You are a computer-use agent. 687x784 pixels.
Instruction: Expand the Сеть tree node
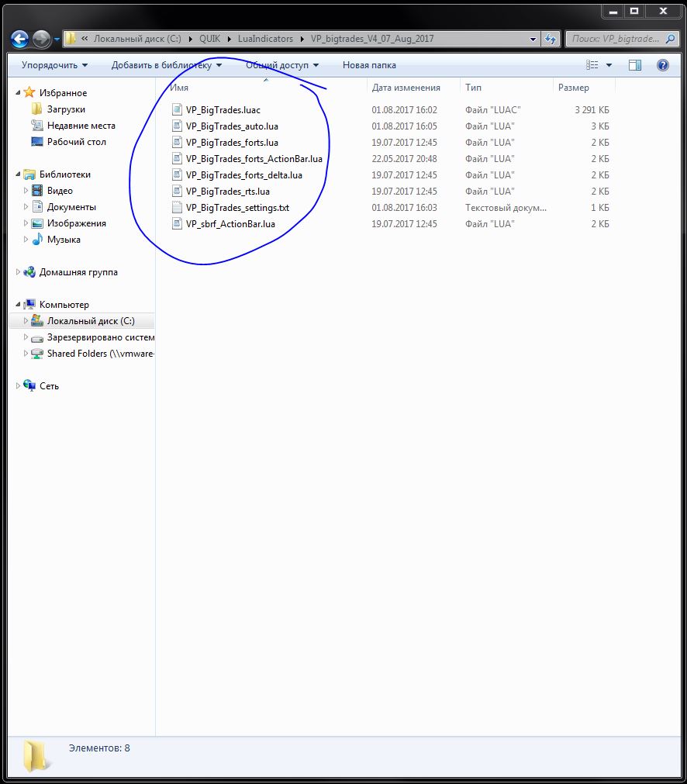pos(19,386)
